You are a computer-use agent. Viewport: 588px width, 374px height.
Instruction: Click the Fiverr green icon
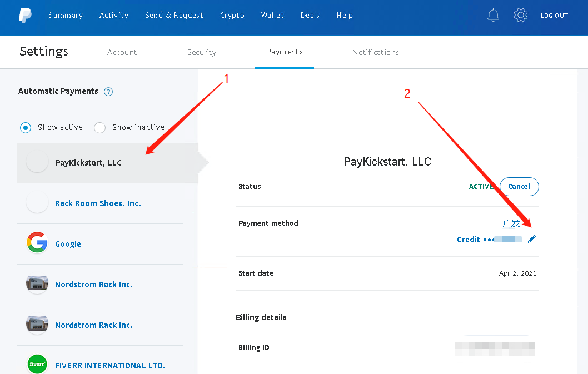[x=37, y=364]
